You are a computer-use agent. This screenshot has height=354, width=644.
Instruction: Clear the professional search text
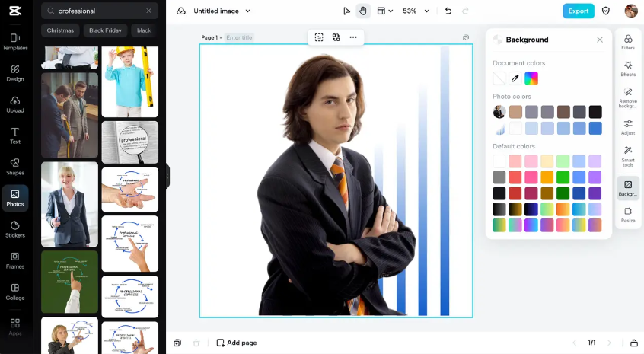[x=148, y=11]
